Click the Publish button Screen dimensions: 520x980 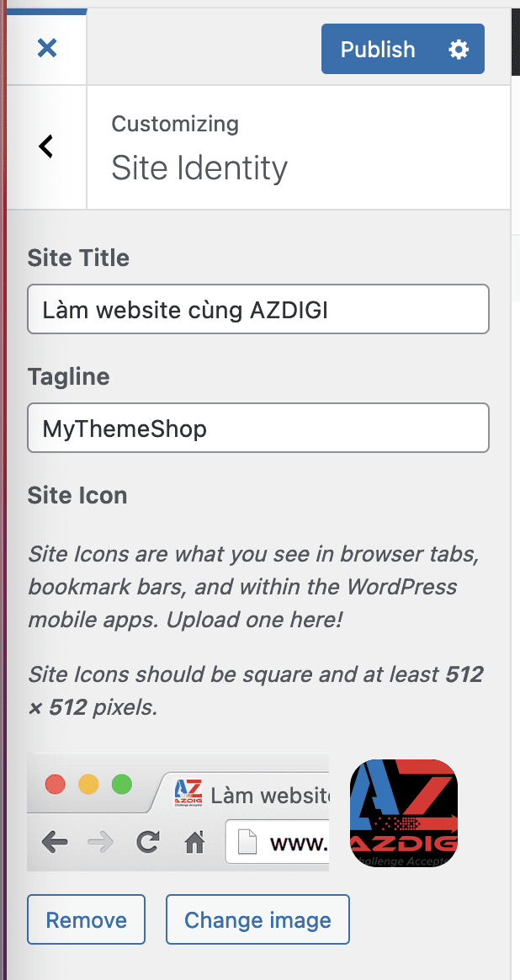coord(378,50)
